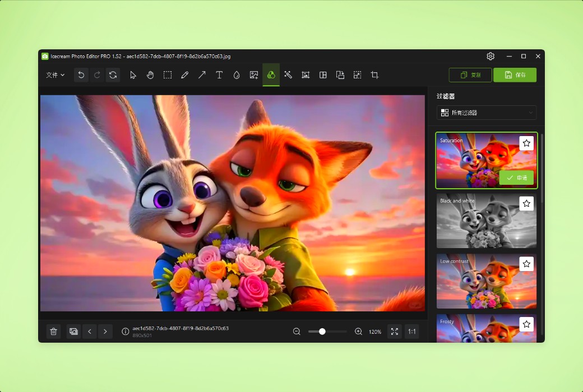
Task: Select the Blur droplet tool
Action: point(237,74)
